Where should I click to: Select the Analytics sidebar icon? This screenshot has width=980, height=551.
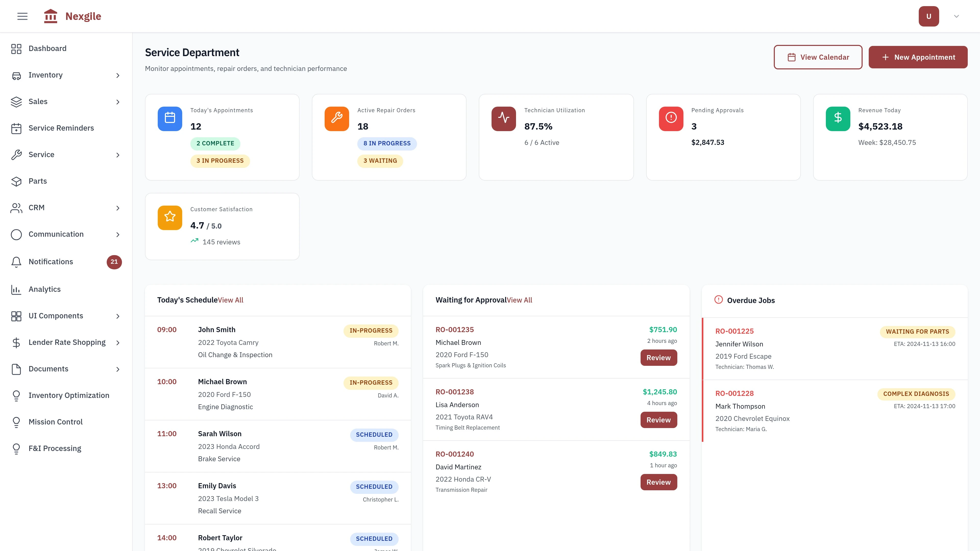[16, 289]
